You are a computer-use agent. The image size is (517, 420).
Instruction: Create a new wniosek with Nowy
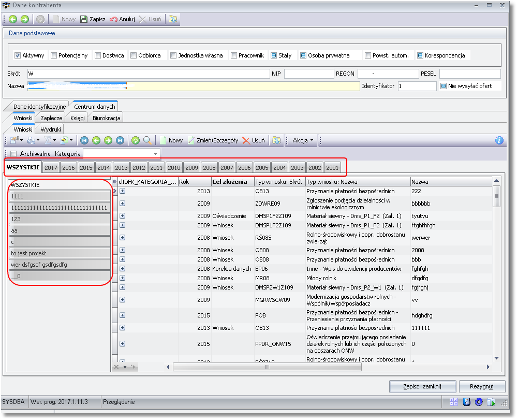coord(171,140)
